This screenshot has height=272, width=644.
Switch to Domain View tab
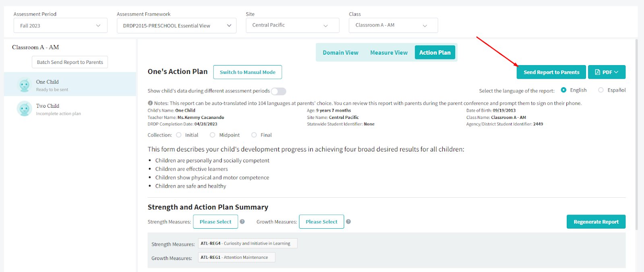pyautogui.click(x=340, y=53)
